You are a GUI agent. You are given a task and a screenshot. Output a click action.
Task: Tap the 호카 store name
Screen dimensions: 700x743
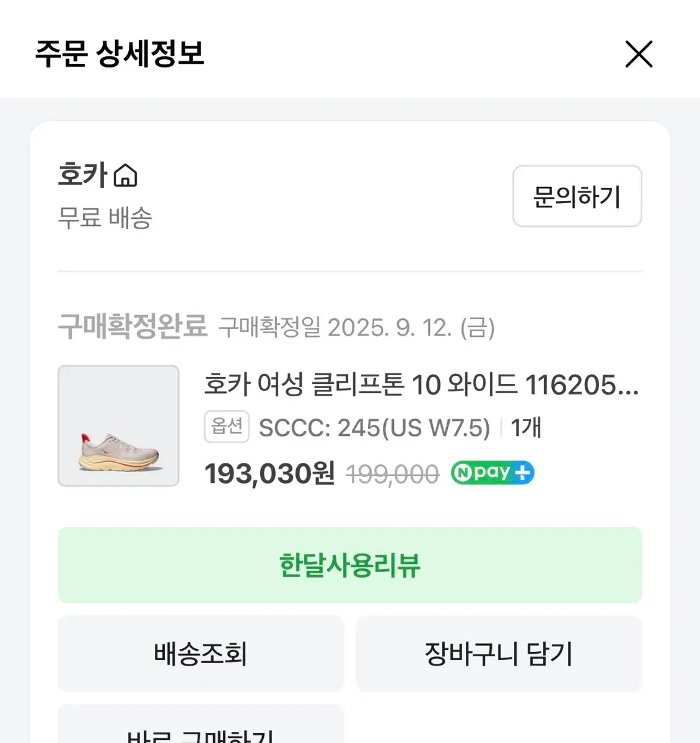[x=83, y=175]
